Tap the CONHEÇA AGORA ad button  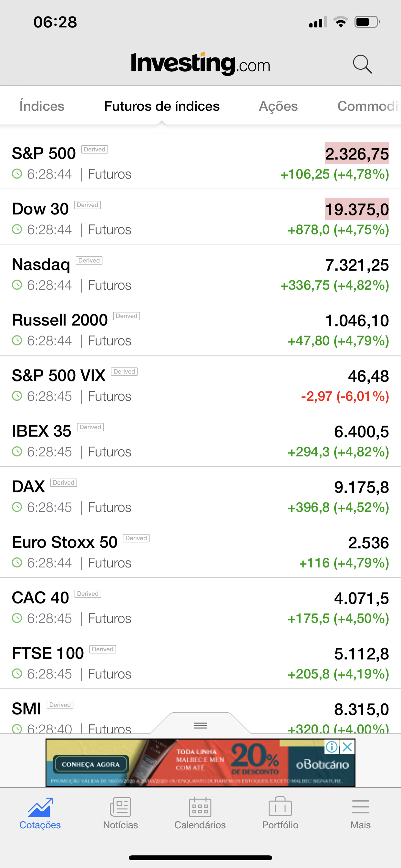(91, 764)
